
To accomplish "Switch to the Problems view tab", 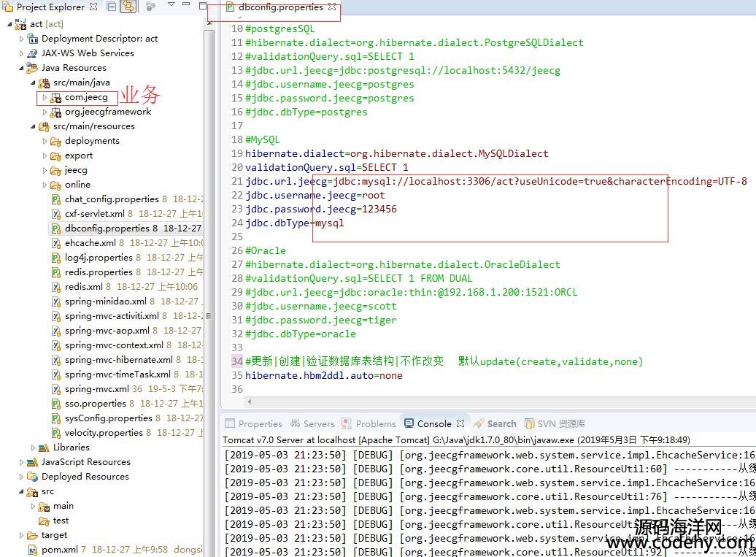I will 369,424.
